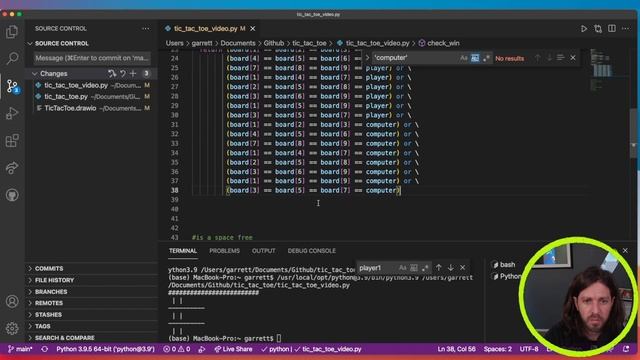Viewport: 640px width, 360px height.
Task: Expand the Commits section
Action: [49, 269]
